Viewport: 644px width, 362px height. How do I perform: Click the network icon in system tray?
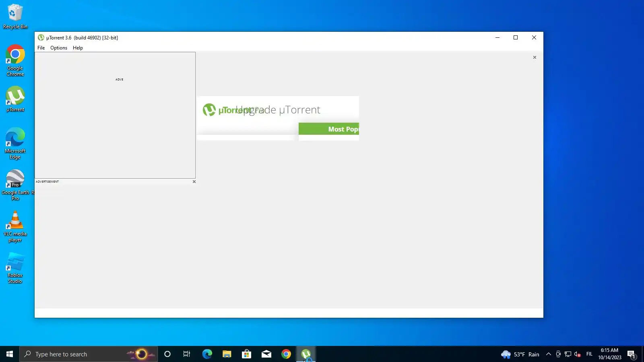568,354
